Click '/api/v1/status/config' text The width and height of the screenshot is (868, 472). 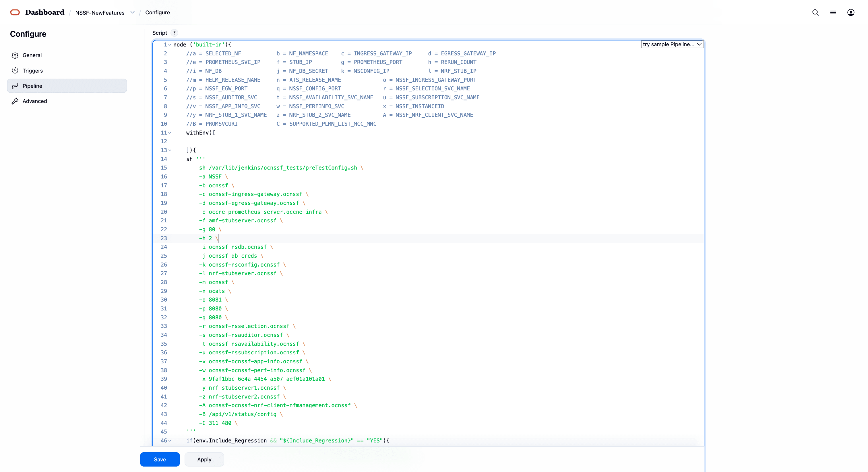click(x=243, y=414)
